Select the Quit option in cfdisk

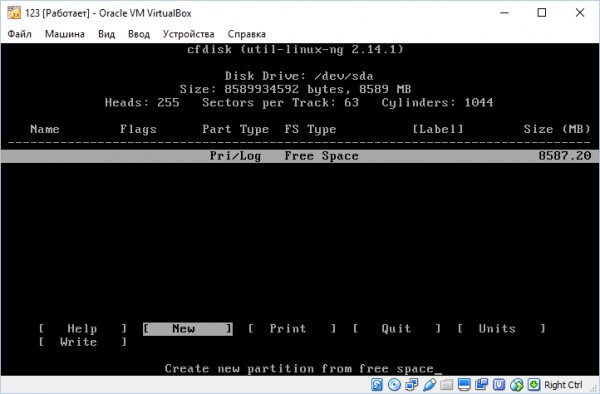click(x=396, y=329)
